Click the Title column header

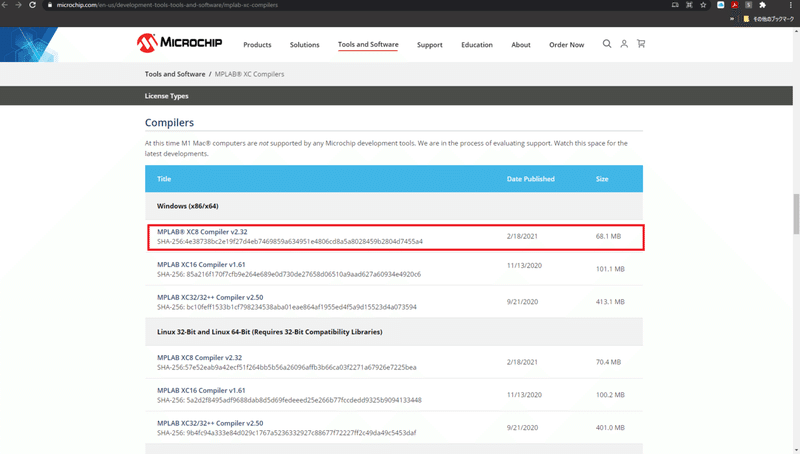click(x=164, y=179)
